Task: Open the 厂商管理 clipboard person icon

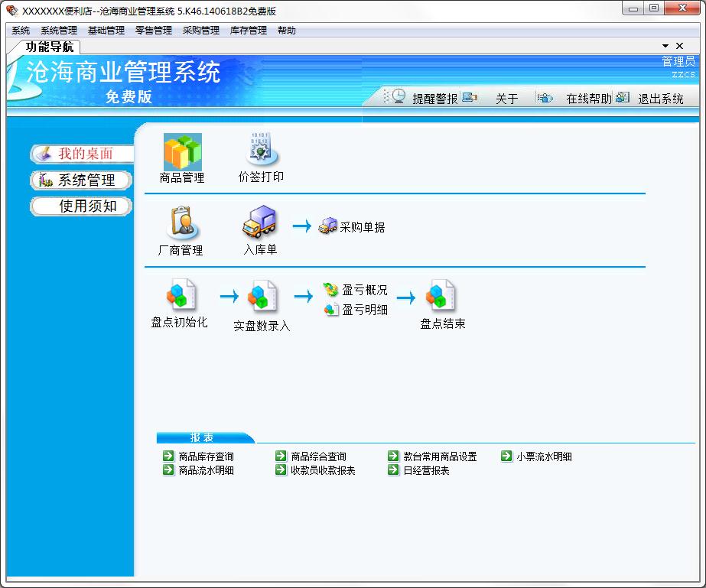Action: (x=182, y=223)
